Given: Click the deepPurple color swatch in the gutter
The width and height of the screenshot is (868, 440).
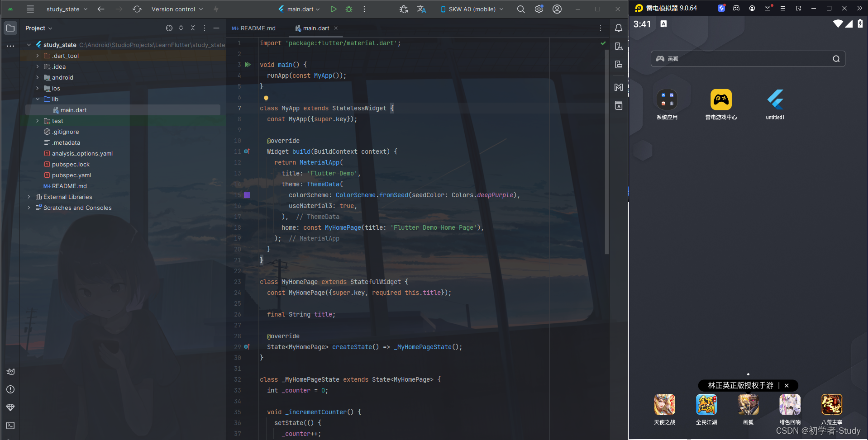Looking at the screenshot, I should 247,195.
